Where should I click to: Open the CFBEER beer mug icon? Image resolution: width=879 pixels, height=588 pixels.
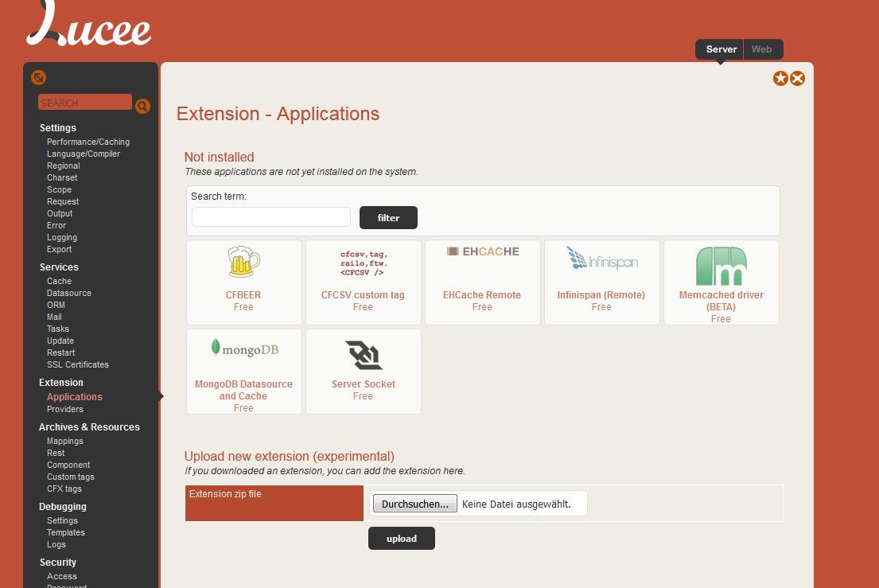coord(244,262)
